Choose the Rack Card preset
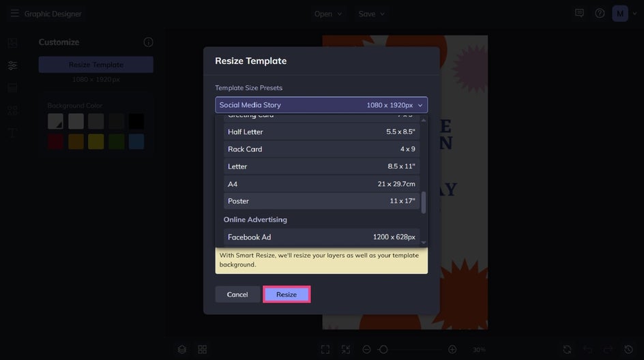The height and width of the screenshot is (360, 644). click(321, 149)
